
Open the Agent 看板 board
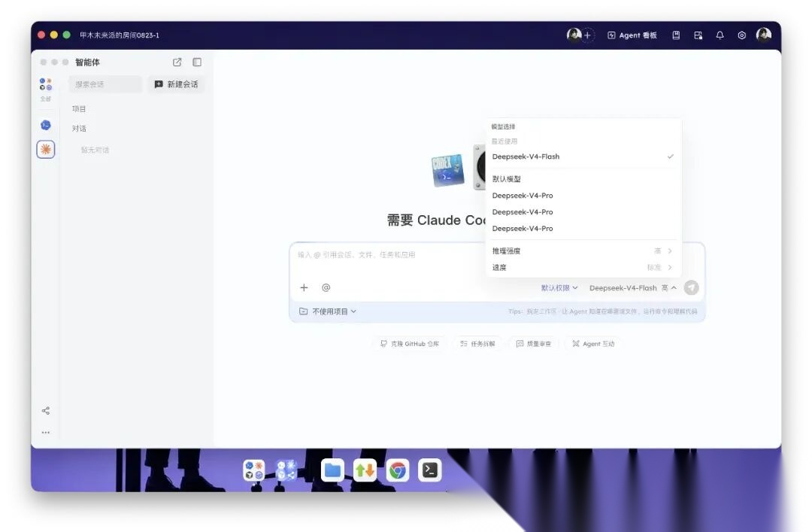pos(632,35)
